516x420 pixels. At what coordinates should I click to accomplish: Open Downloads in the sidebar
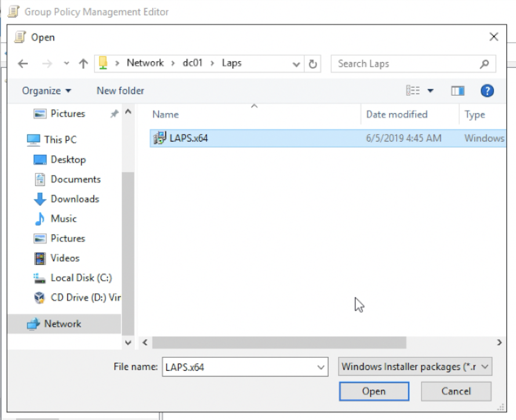[75, 199]
